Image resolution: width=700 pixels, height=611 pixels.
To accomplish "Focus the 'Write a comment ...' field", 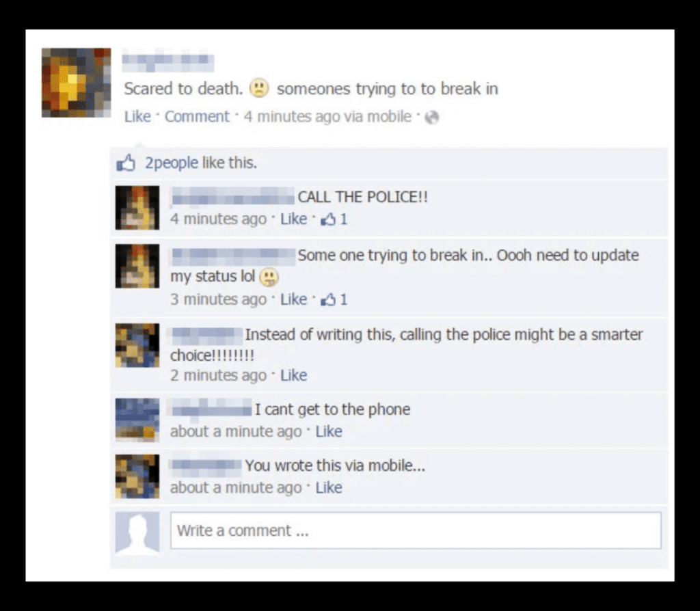I will [x=416, y=530].
